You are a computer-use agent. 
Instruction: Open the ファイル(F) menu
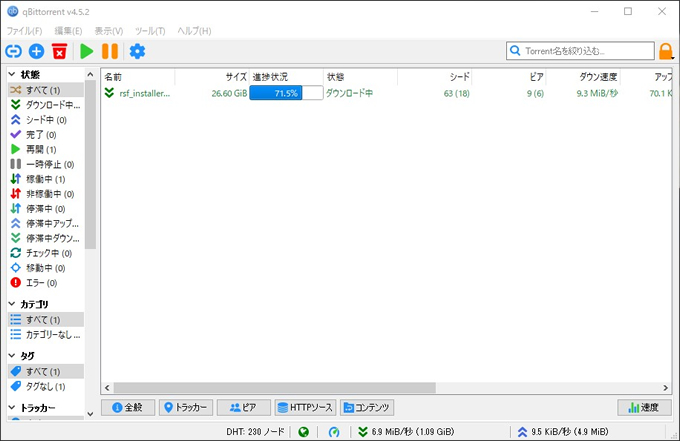point(24,31)
